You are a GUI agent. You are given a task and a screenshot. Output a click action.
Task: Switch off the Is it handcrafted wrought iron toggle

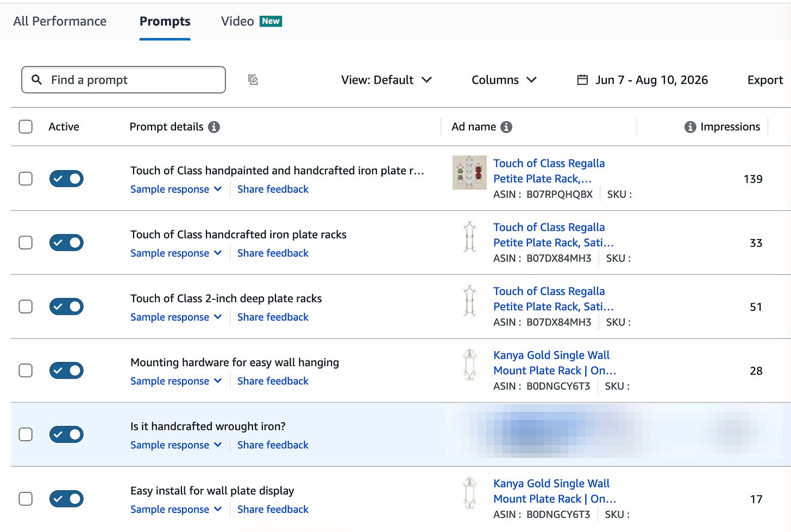(x=66, y=434)
